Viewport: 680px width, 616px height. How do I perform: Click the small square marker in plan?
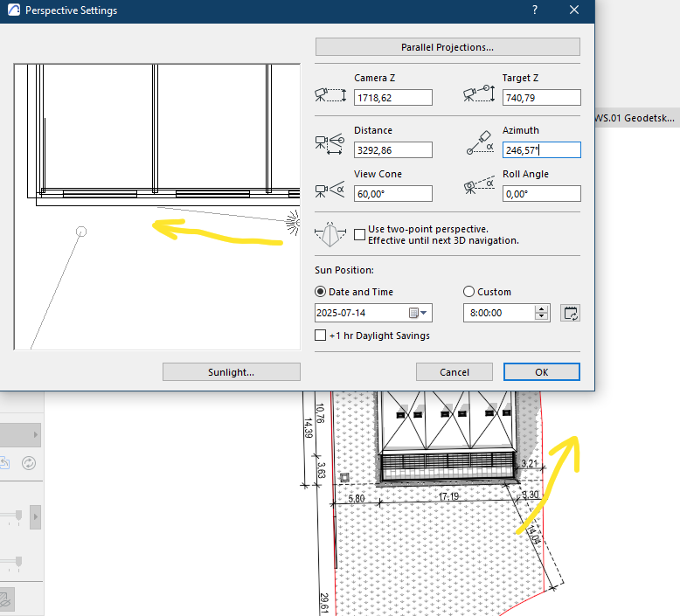tap(344, 478)
